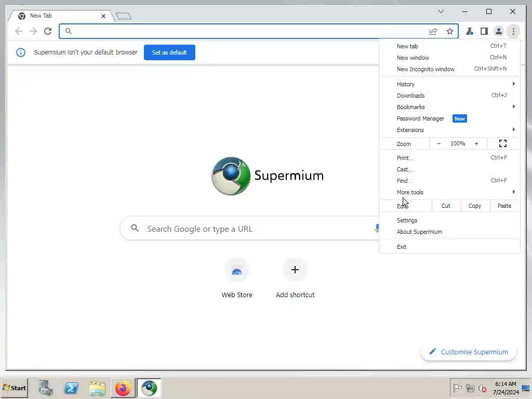Decrease zoom with the minus button
The height and width of the screenshot is (399, 532).
point(438,143)
